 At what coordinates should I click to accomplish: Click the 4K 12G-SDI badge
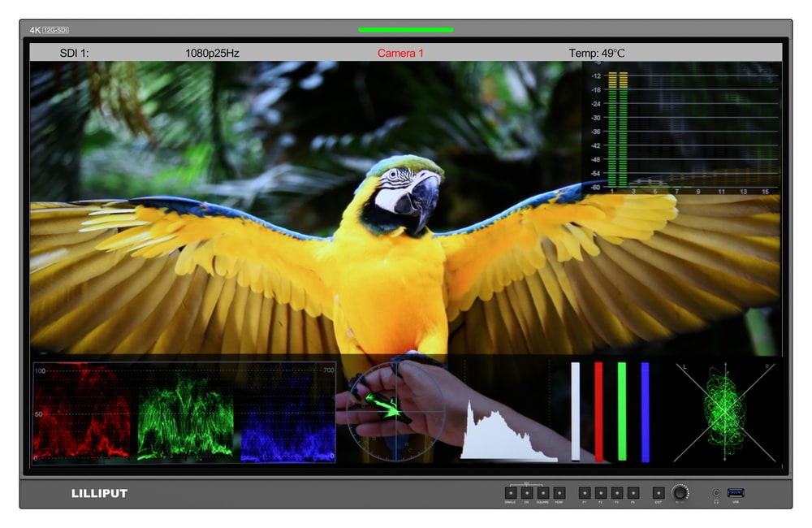(50, 30)
